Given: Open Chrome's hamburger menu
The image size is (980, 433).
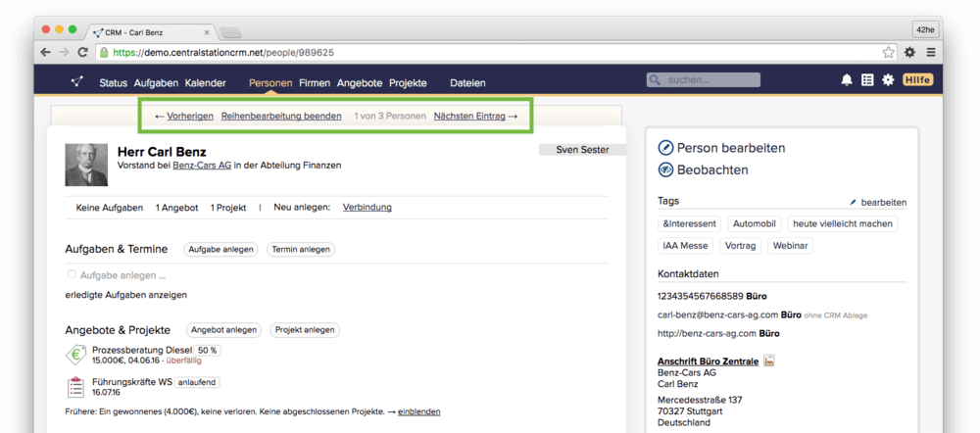Looking at the screenshot, I should [930, 52].
